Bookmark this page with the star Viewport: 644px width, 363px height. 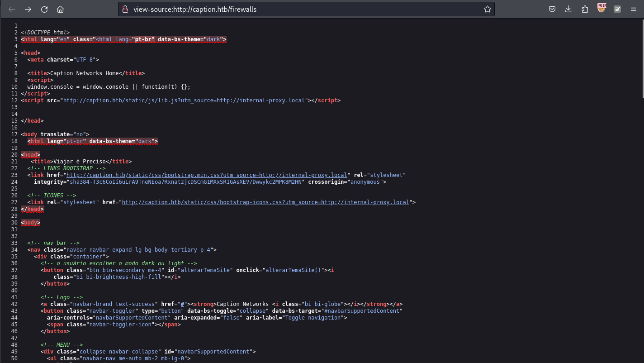(x=487, y=9)
